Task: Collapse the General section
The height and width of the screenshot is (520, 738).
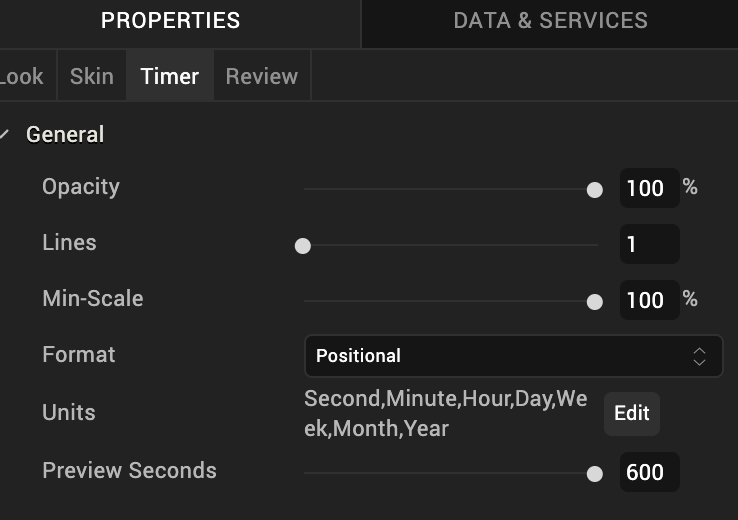Action: (6, 134)
